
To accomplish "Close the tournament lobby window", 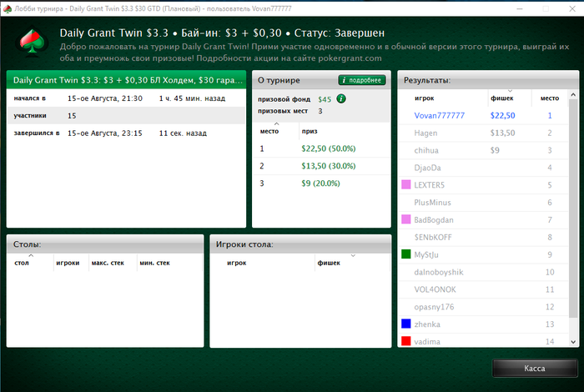I will coord(572,8).
